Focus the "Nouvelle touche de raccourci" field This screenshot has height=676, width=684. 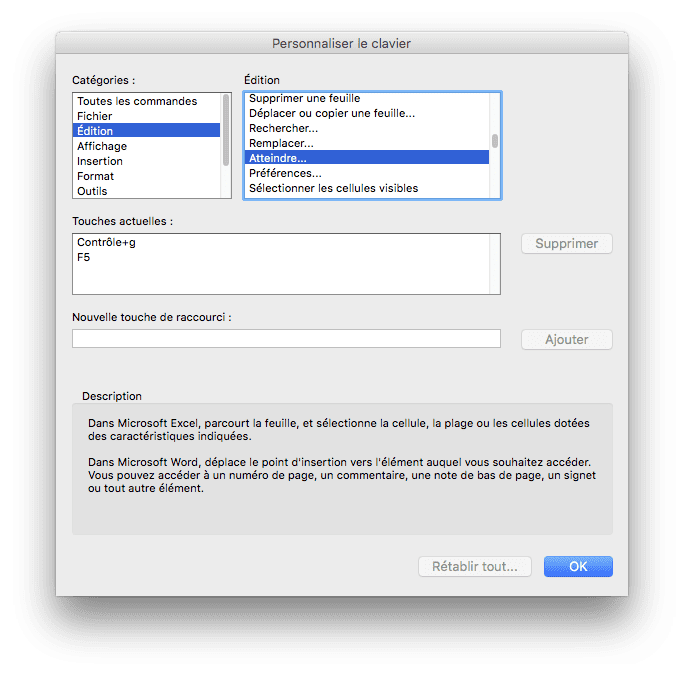click(286, 338)
